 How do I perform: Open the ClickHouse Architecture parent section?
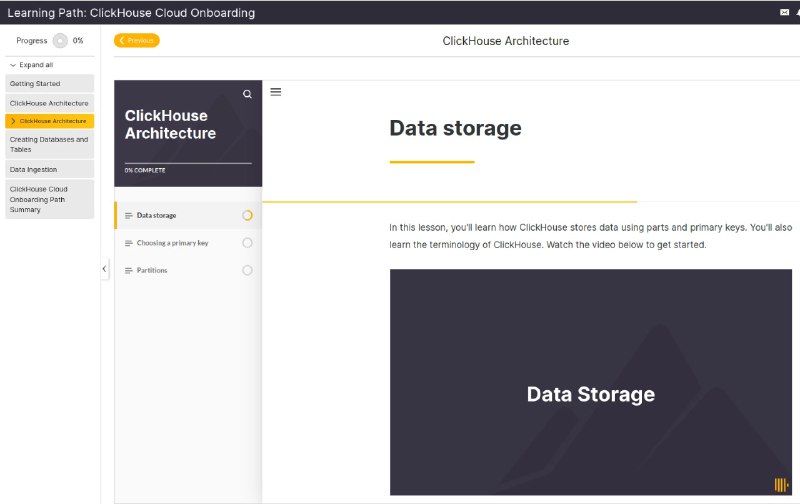point(49,103)
